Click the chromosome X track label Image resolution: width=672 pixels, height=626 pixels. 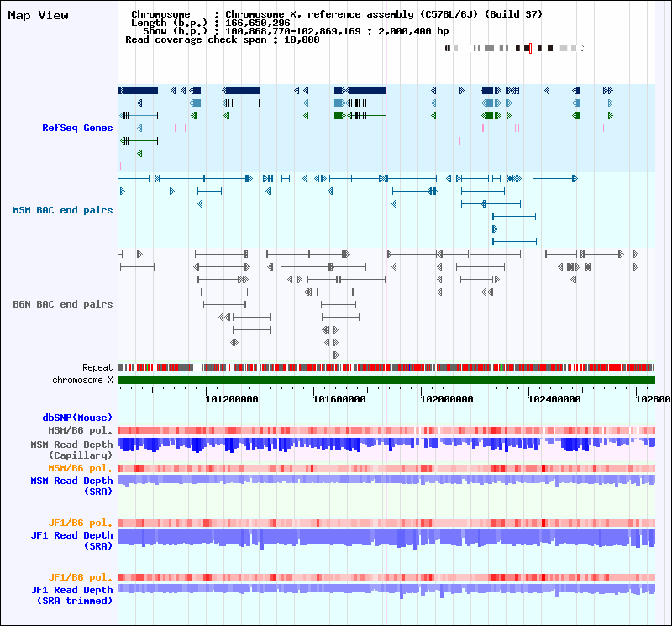coord(82,381)
